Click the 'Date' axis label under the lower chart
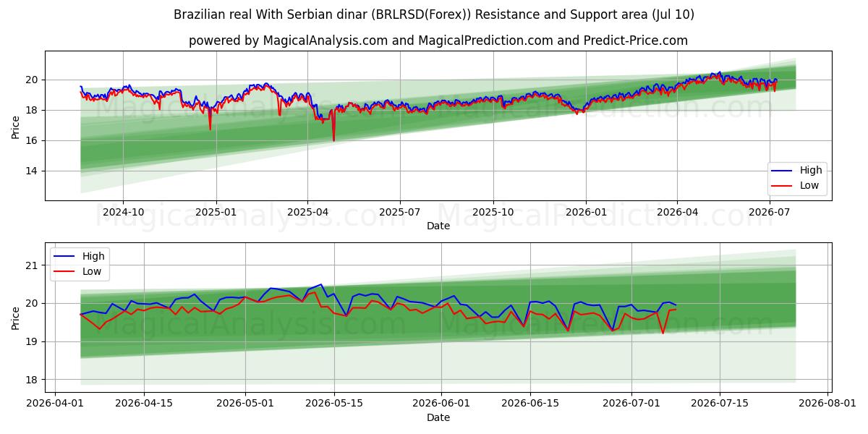Image resolution: width=868 pixels, height=434 pixels. pyautogui.click(x=438, y=417)
